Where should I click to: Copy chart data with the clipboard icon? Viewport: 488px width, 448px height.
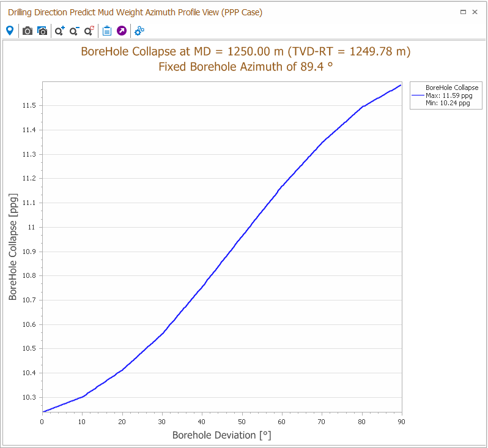click(107, 31)
